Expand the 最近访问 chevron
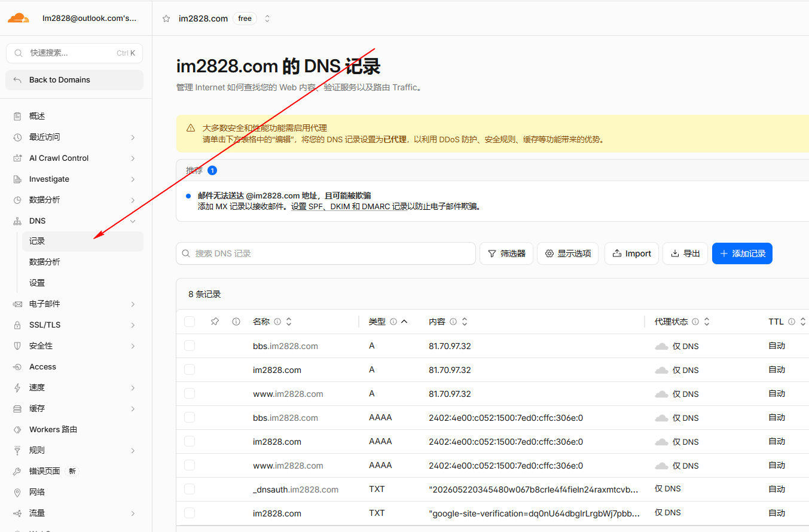This screenshot has width=809, height=532. click(133, 137)
